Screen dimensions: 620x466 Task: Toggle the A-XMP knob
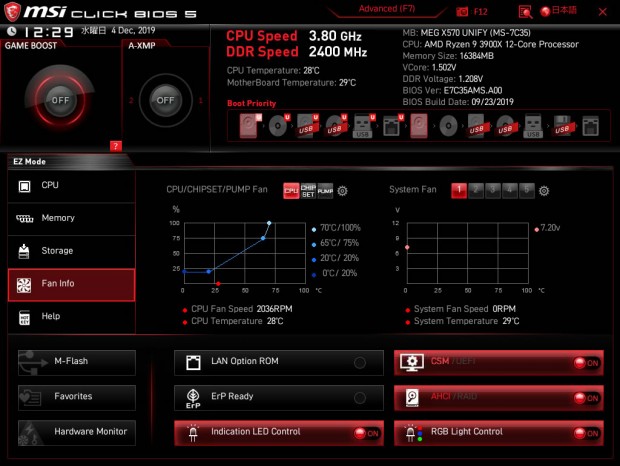[x=165, y=100]
